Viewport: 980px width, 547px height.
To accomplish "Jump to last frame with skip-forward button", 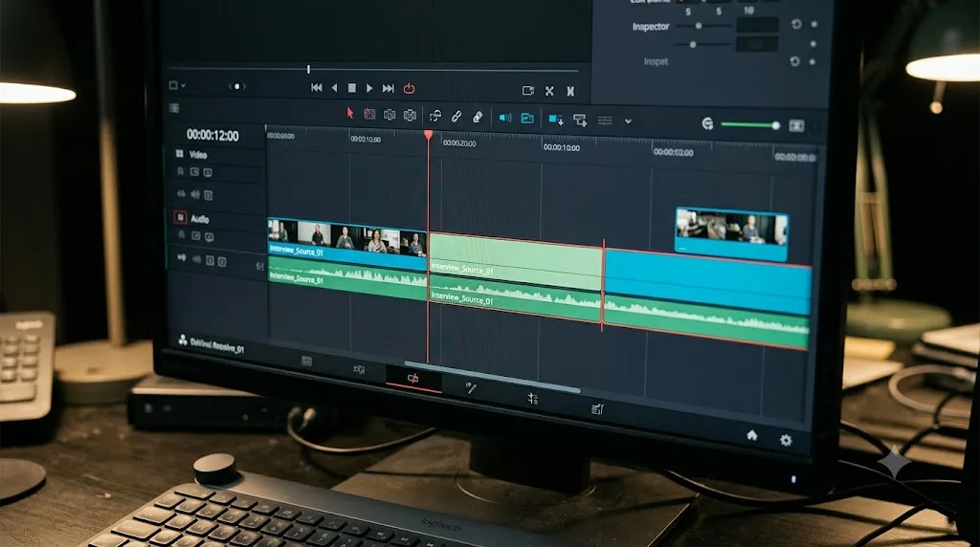I will coord(389,89).
